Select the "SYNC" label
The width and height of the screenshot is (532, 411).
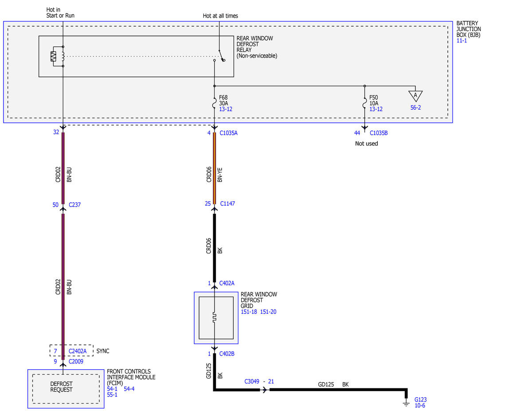coord(103,351)
